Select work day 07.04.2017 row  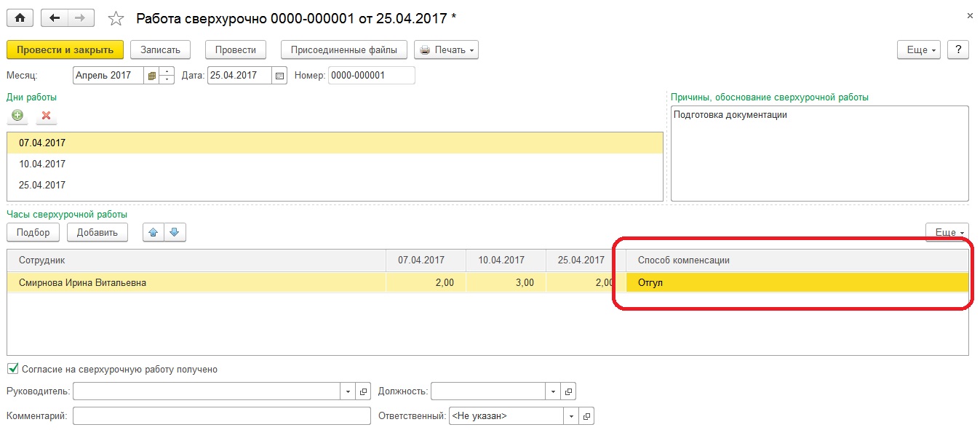click(x=335, y=143)
